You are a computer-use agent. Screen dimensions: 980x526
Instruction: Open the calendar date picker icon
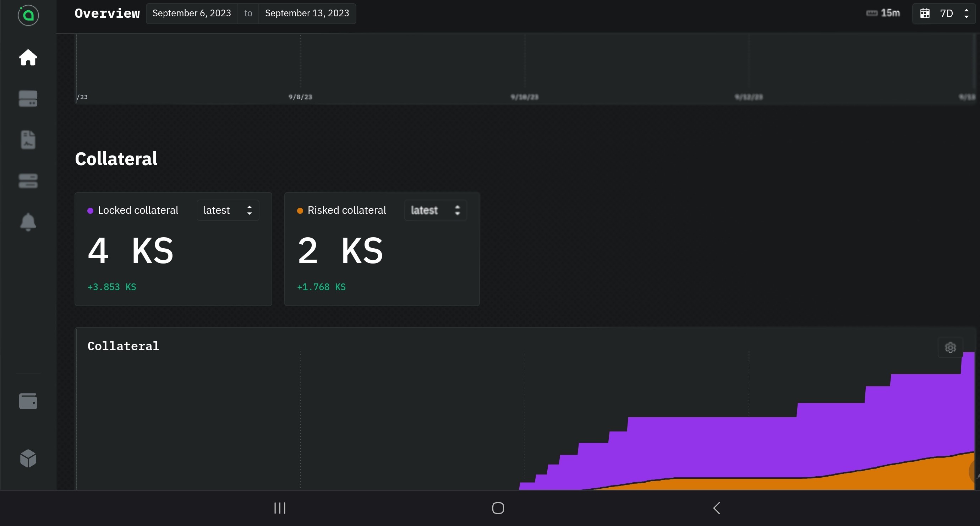point(925,13)
